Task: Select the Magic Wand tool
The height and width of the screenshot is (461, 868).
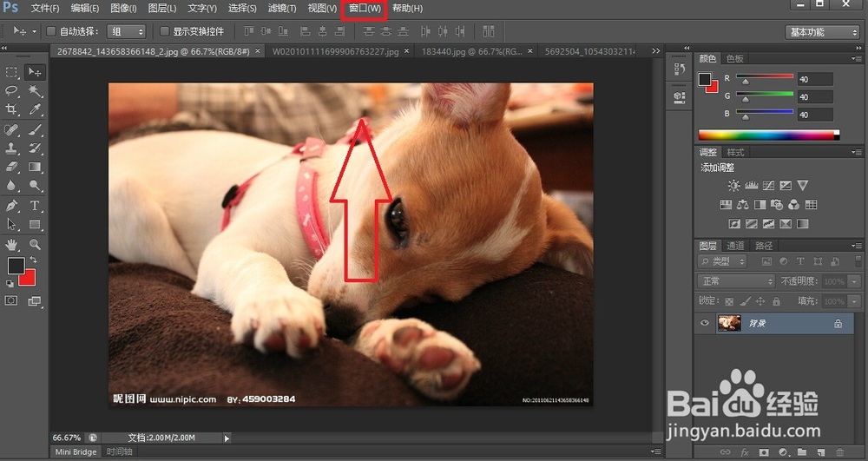Action: click(x=35, y=91)
